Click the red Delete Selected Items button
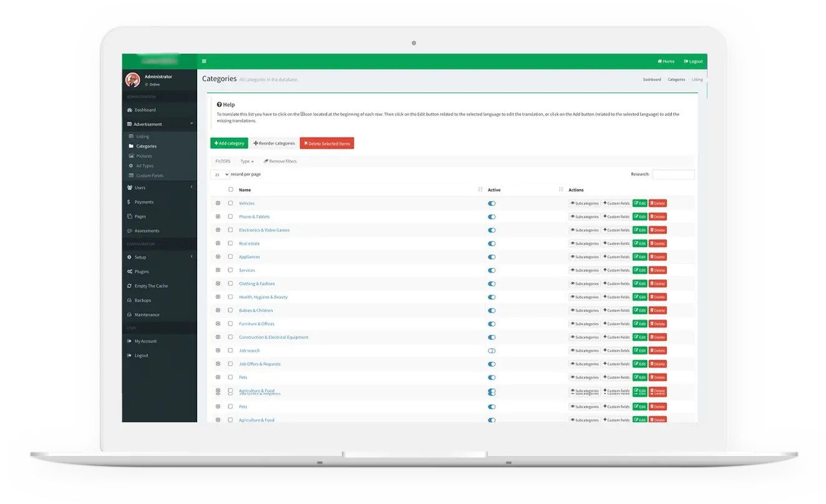Viewport: 826px width, 504px height. 327,143
